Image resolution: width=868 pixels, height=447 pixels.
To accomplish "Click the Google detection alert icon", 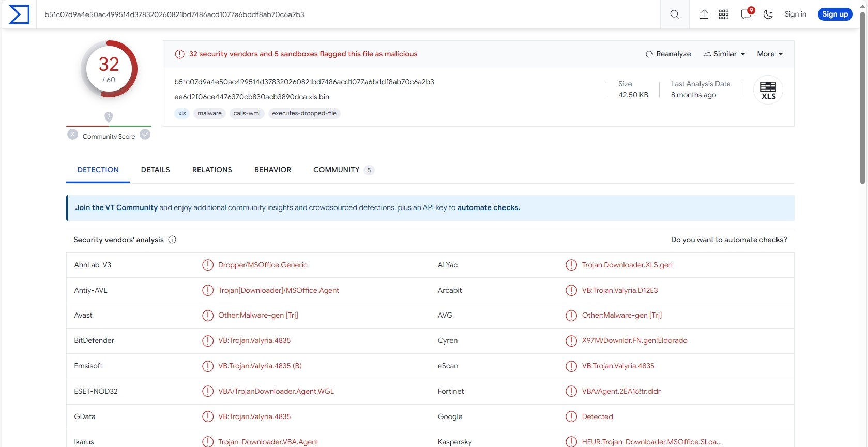I will click(571, 416).
